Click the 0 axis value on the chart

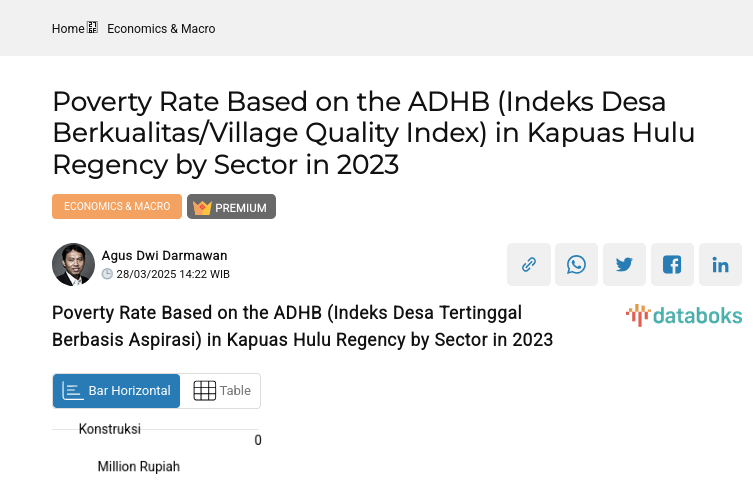pos(258,440)
